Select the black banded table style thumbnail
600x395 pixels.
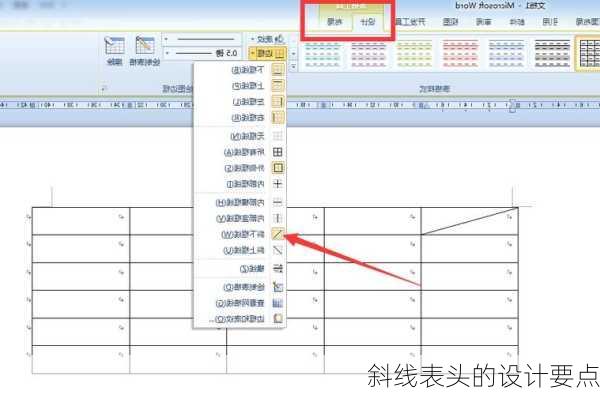pos(552,54)
